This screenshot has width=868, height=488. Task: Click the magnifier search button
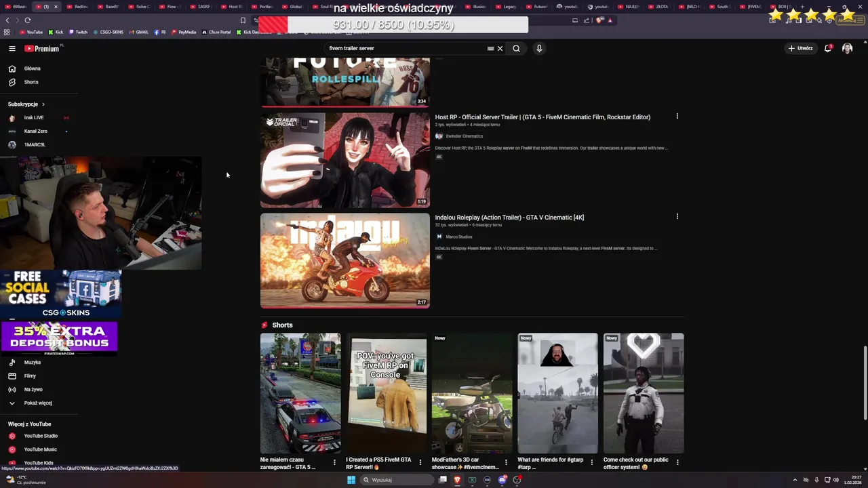(x=516, y=48)
